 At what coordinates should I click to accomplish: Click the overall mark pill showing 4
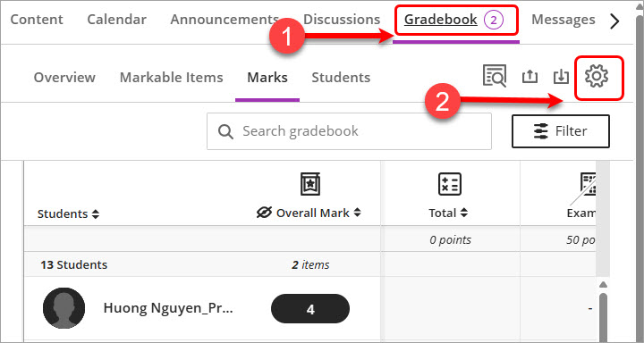click(x=310, y=308)
